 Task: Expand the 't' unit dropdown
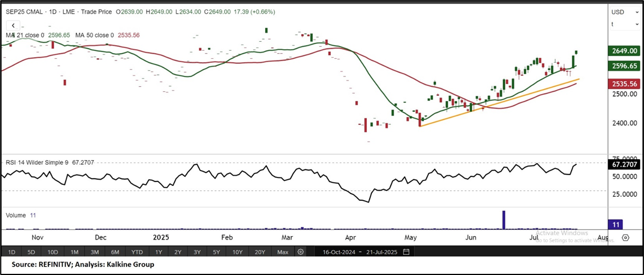click(624, 25)
